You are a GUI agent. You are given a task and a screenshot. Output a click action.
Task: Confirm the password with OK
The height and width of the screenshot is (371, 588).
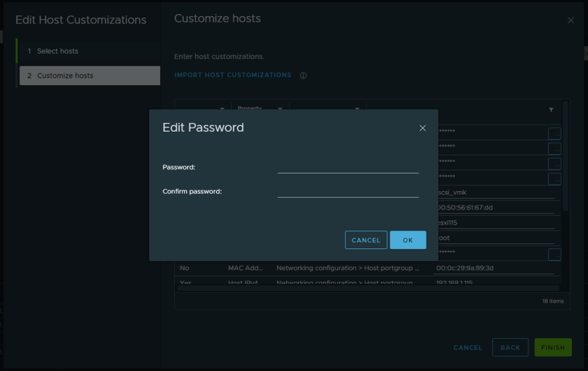(x=408, y=240)
